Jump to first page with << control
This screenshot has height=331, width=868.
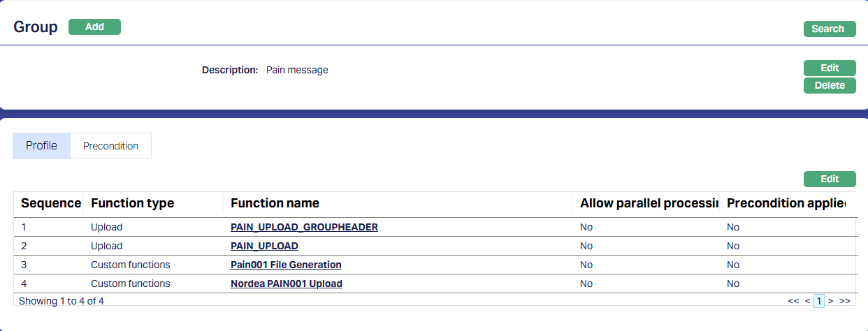[x=793, y=301]
